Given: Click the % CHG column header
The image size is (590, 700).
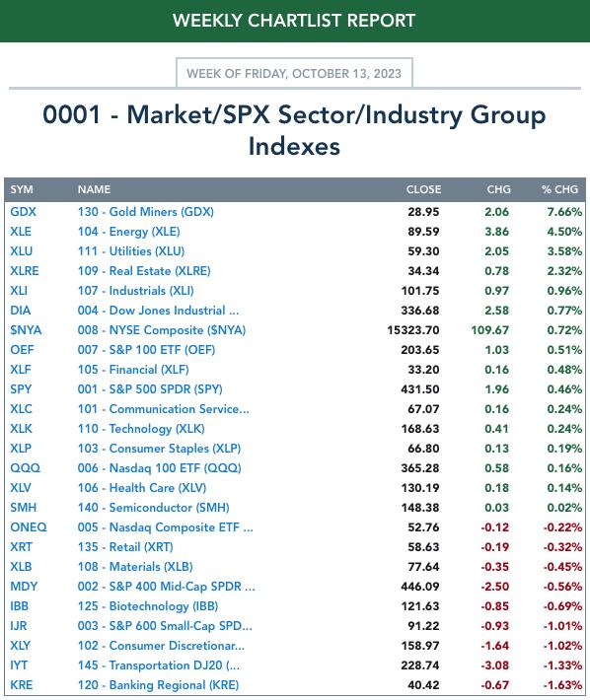Looking at the screenshot, I should pos(559,189).
